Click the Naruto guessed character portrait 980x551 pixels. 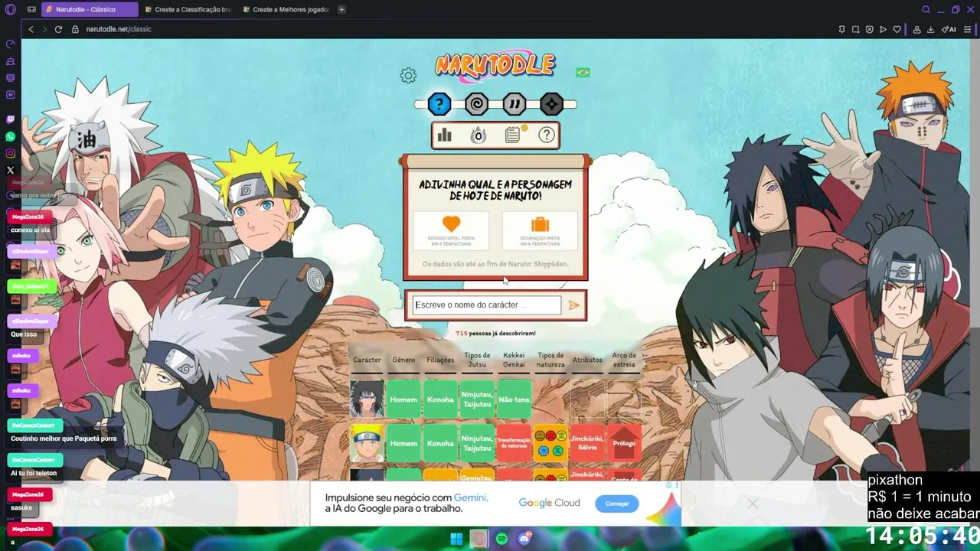tap(367, 443)
